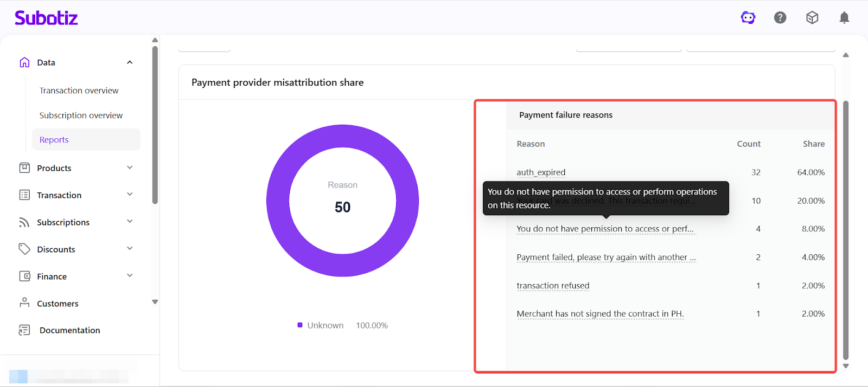This screenshot has height=387, width=868.
Task: Select the Reports menu item
Action: [x=54, y=140]
